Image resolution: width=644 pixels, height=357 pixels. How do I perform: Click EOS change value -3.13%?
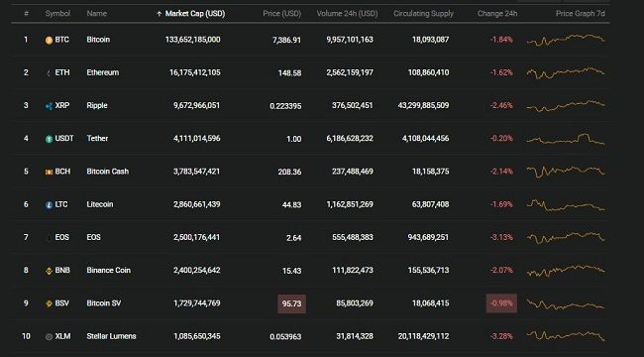coord(501,237)
